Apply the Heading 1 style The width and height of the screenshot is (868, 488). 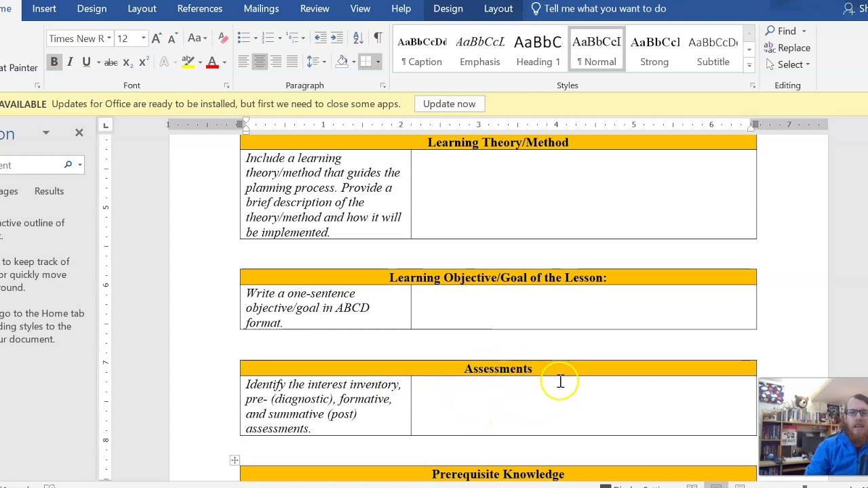coord(538,49)
